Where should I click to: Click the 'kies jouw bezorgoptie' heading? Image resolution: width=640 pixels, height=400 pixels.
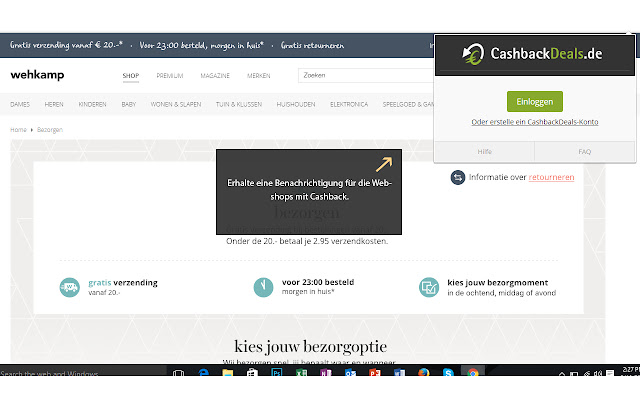tap(311, 347)
